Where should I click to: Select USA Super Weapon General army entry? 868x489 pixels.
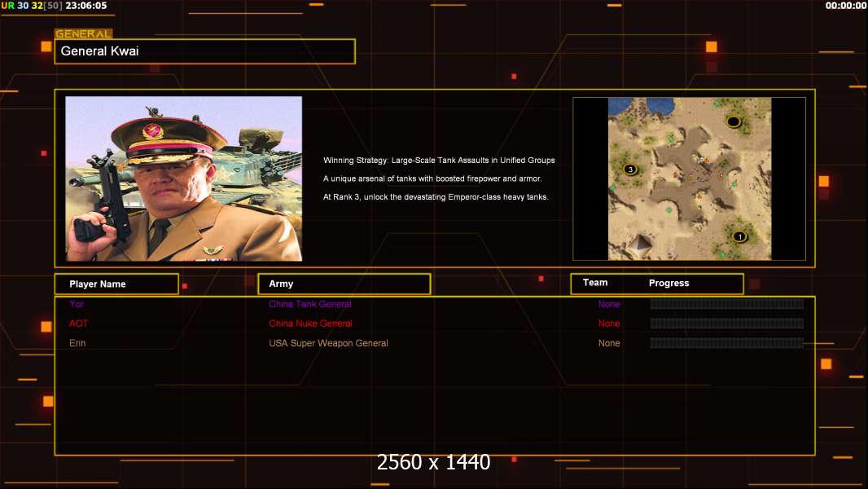[x=328, y=343]
